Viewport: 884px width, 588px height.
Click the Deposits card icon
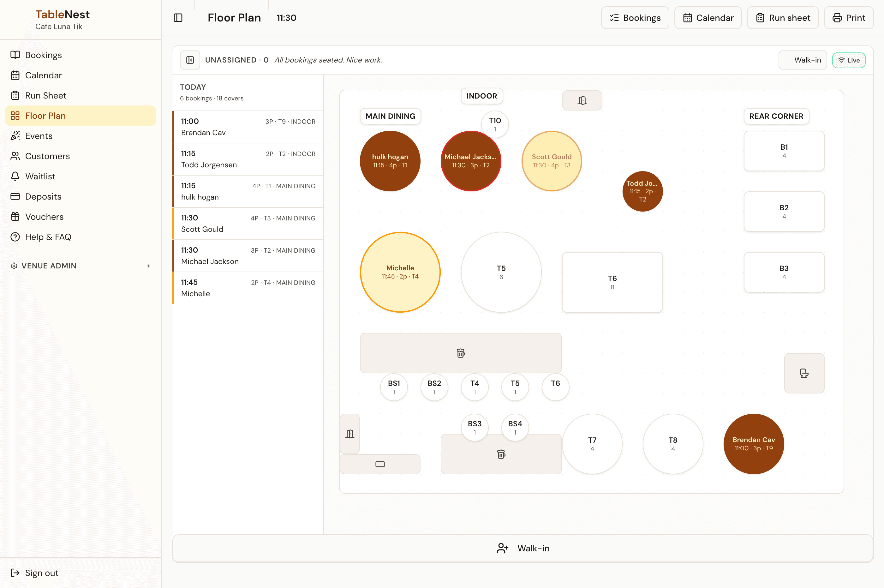click(15, 196)
